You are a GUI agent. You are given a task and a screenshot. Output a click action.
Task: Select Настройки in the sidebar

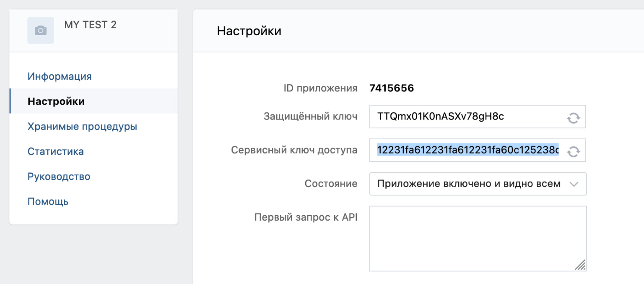[x=56, y=101]
